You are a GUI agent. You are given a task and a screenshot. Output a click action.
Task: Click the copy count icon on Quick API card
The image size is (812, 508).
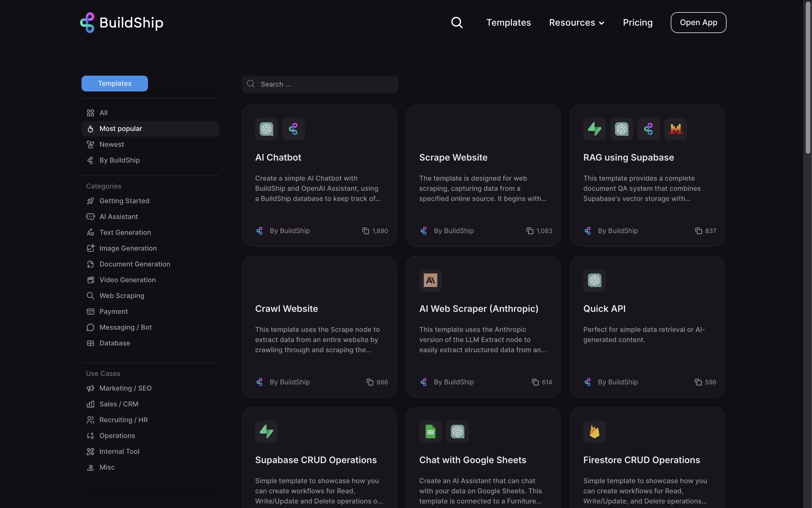pos(698,382)
